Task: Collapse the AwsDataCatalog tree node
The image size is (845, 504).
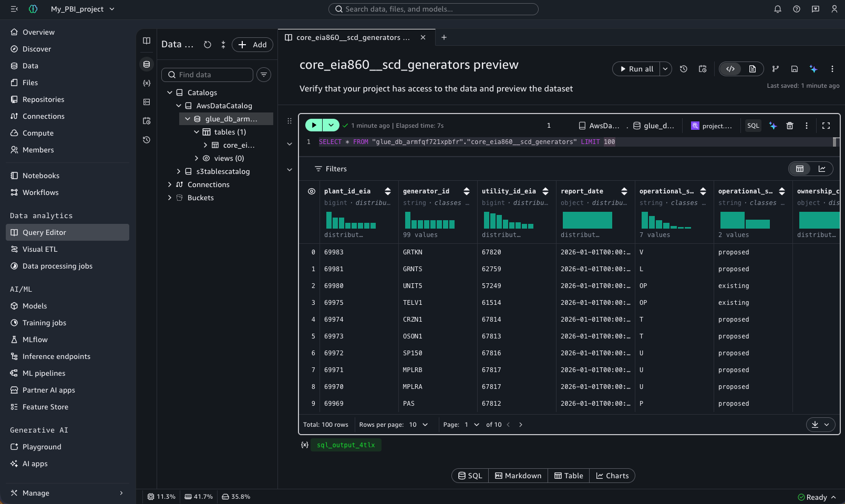Action: click(x=179, y=106)
